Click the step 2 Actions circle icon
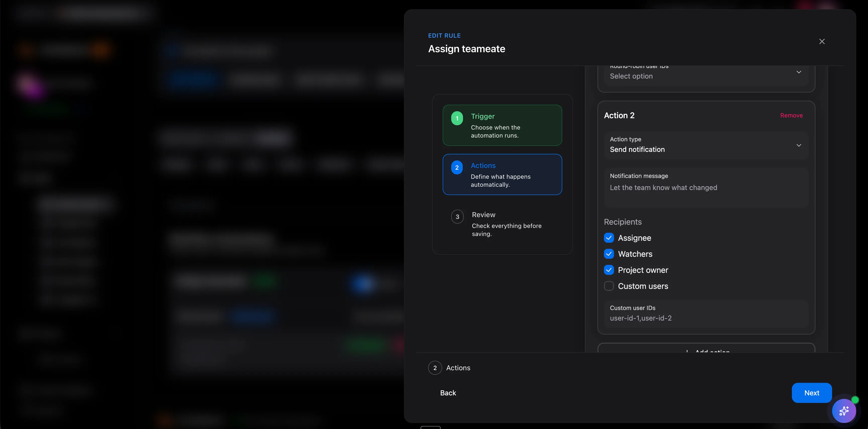The height and width of the screenshot is (429, 868). pos(457,167)
